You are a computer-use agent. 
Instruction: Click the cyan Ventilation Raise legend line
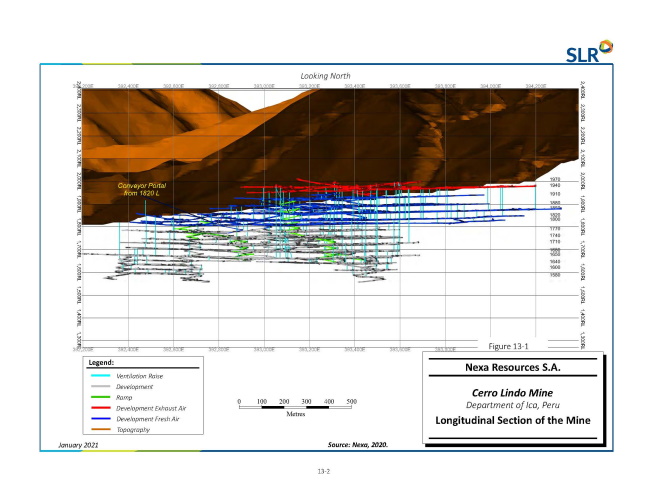click(101, 376)
